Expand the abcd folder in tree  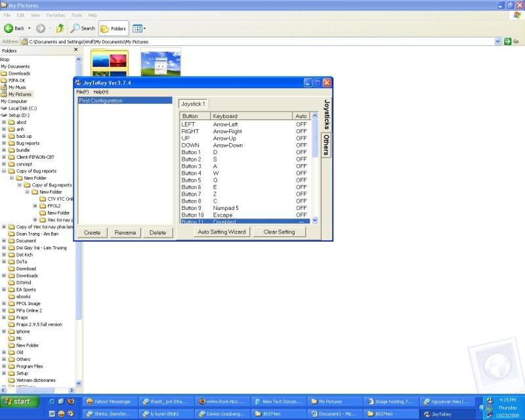(x=4, y=122)
